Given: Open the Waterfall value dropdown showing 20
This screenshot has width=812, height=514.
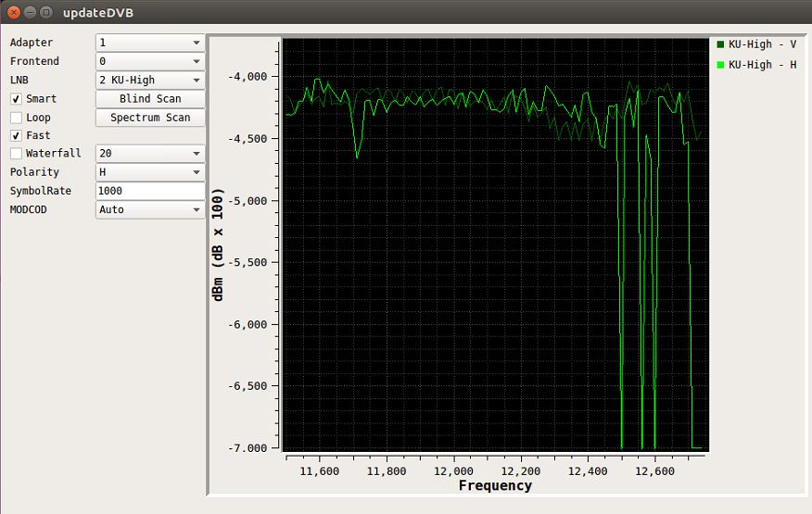Looking at the screenshot, I should coord(150,153).
